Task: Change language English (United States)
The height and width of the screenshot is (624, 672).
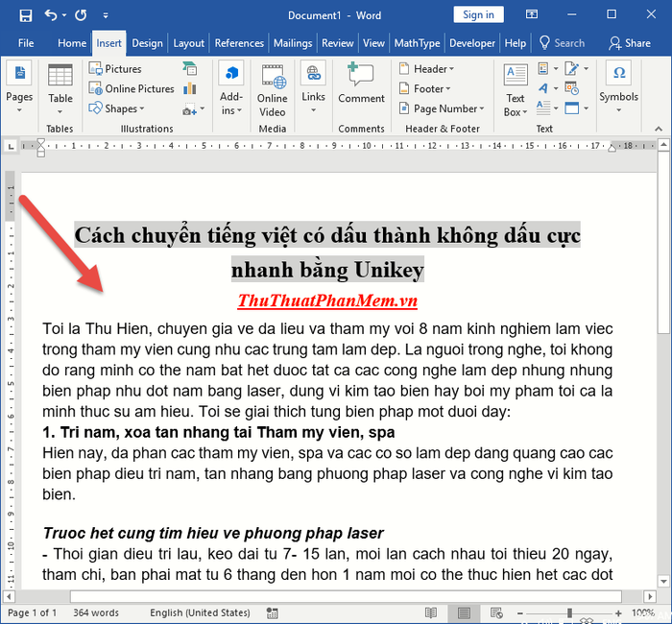Action: coord(200,612)
